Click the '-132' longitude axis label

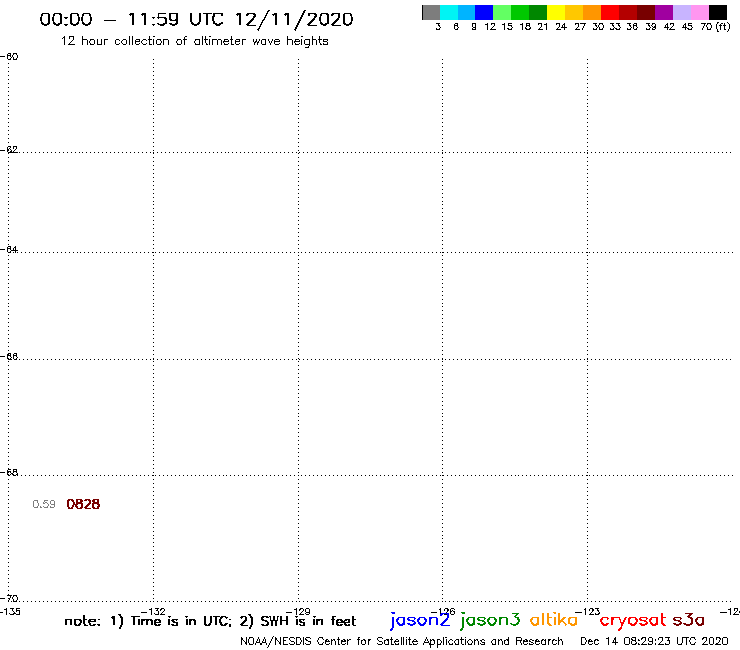(x=153, y=612)
